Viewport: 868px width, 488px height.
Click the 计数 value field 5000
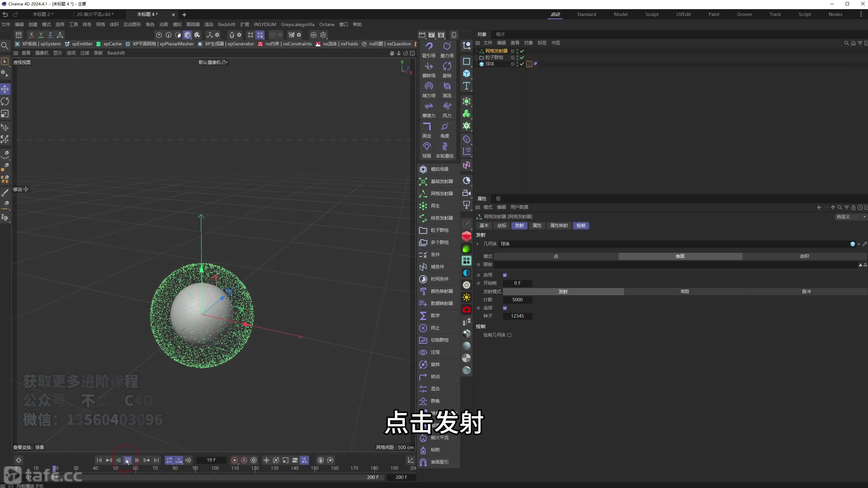517,300
